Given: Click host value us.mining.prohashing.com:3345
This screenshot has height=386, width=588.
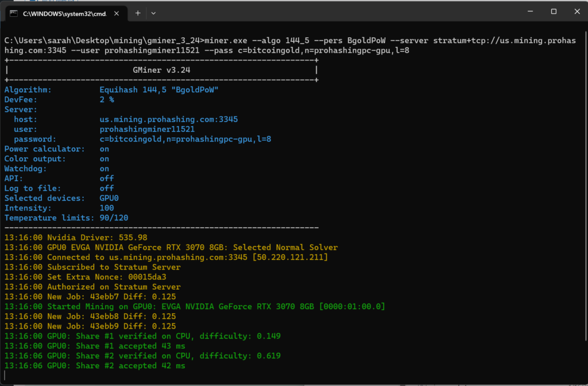Looking at the screenshot, I should pos(169,119).
